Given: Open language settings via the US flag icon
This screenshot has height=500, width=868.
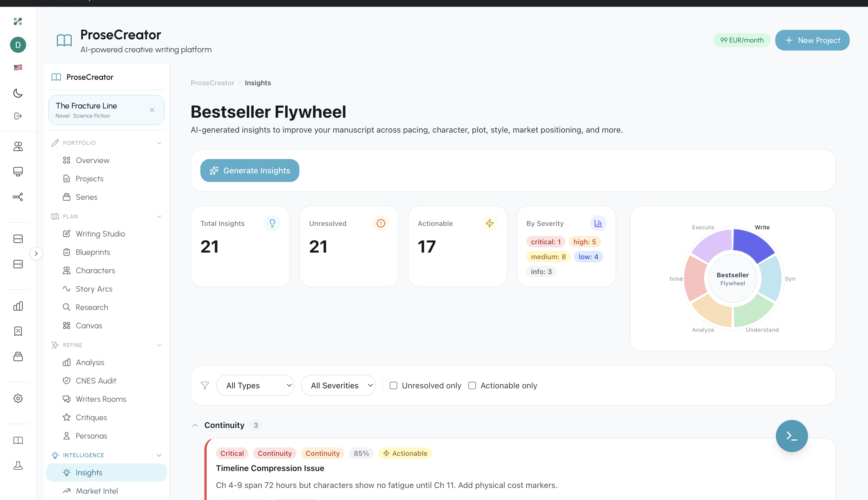Looking at the screenshot, I should point(18,67).
